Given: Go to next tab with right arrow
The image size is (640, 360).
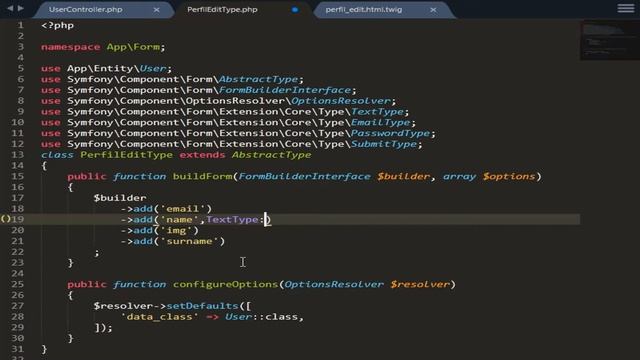Looking at the screenshot, I should tap(21, 8).
